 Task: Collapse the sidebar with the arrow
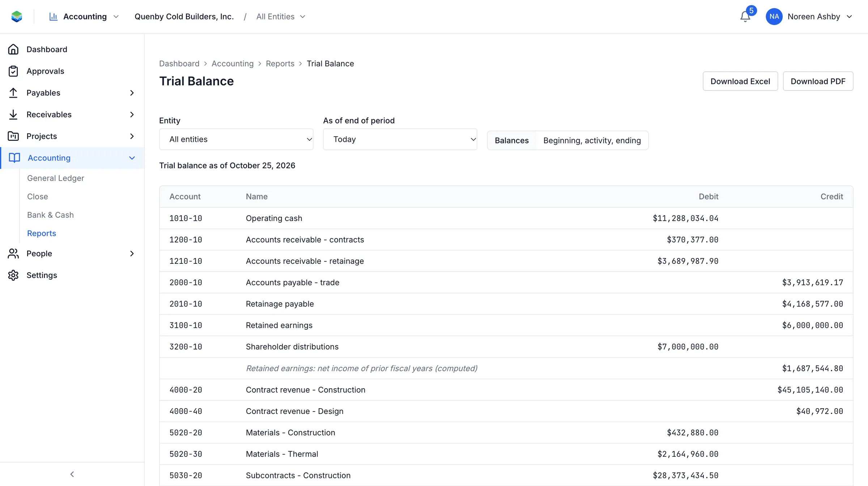[x=72, y=474]
